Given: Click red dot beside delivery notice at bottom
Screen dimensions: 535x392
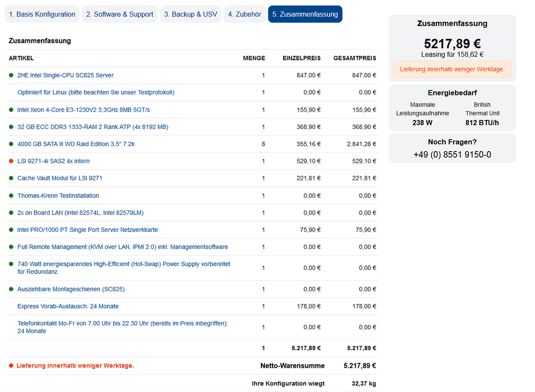Looking at the screenshot, I should point(11,366).
